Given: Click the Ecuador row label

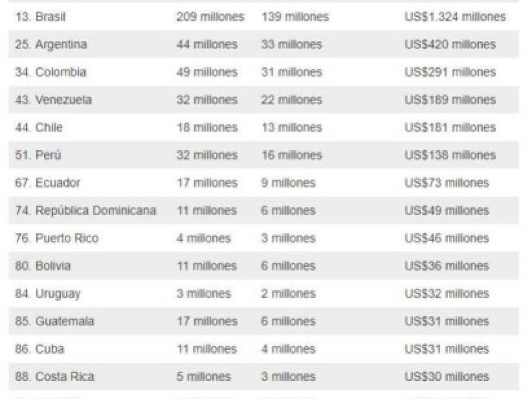Looking at the screenshot, I should 48,183.
